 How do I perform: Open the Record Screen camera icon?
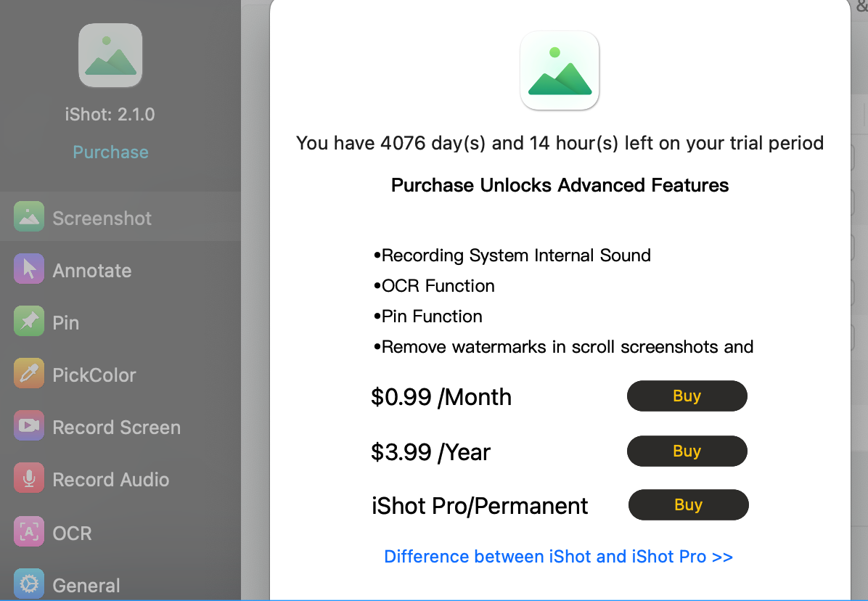[29, 426]
